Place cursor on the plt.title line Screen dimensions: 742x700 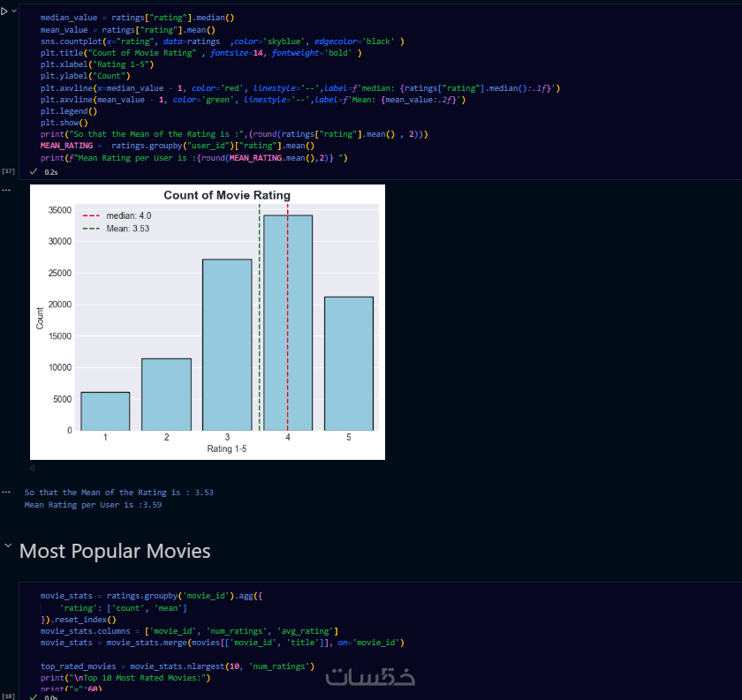tap(201, 53)
